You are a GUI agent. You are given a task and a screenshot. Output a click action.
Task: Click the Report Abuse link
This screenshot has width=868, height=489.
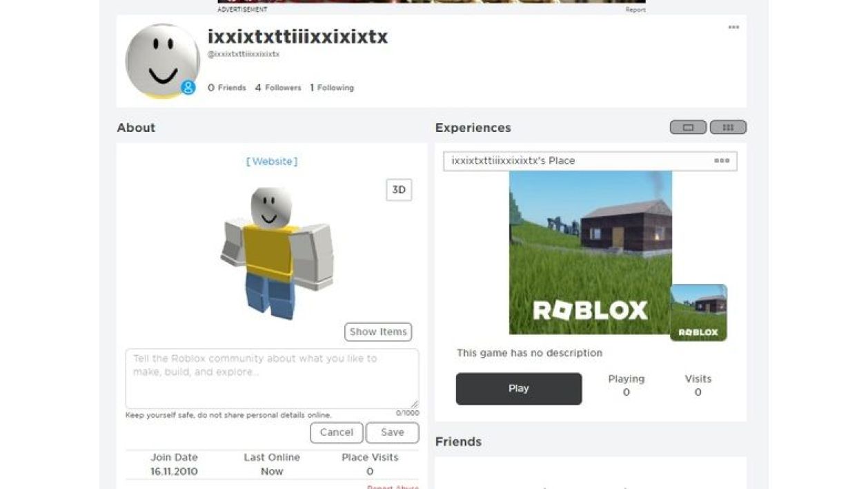coord(393,486)
